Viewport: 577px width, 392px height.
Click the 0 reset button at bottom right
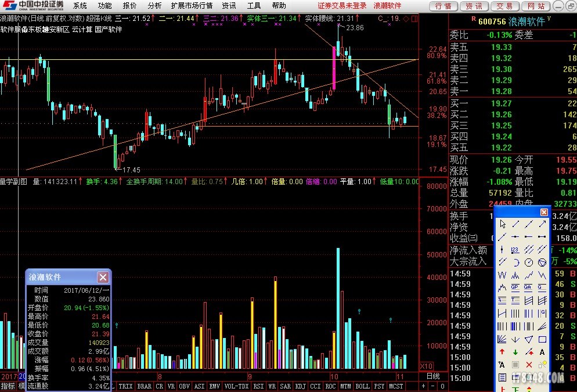pyautogui.click(x=443, y=386)
